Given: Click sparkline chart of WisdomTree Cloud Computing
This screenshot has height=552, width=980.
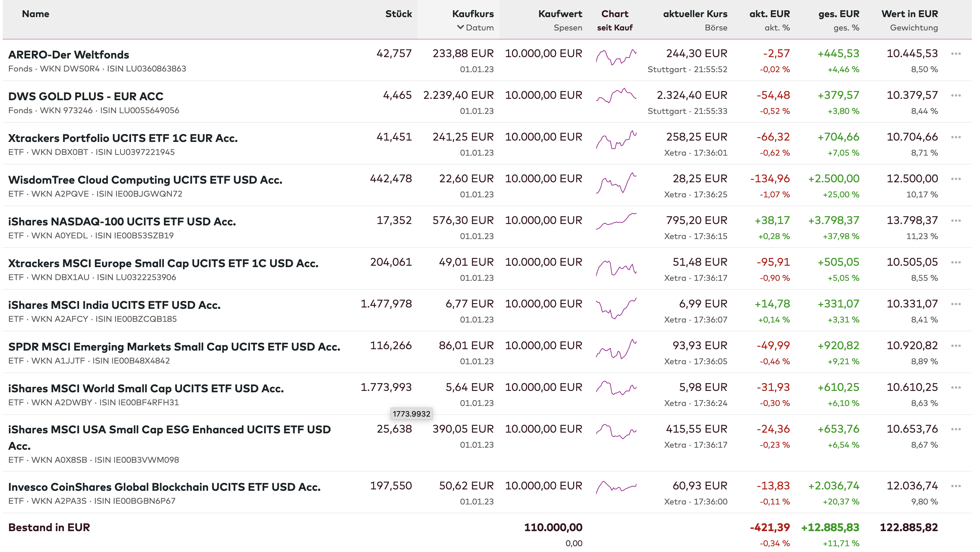Looking at the screenshot, I should [x=616, y=183].
